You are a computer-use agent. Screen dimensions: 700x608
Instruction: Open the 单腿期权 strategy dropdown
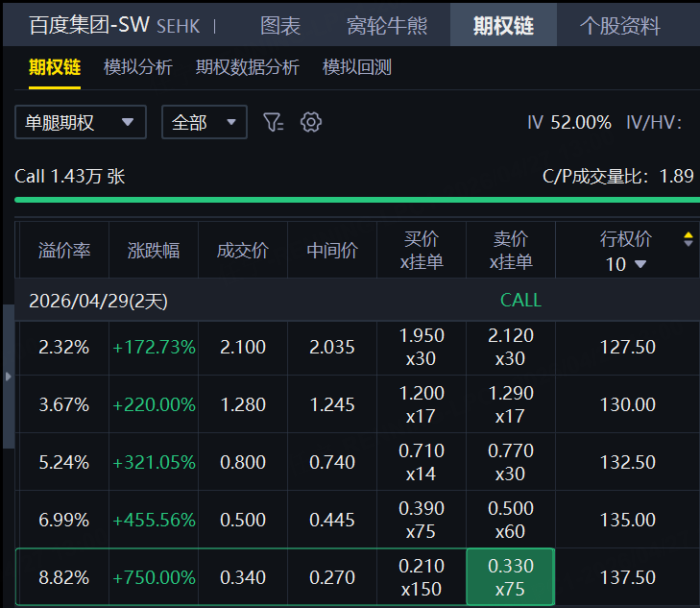(x=81, y=122)
